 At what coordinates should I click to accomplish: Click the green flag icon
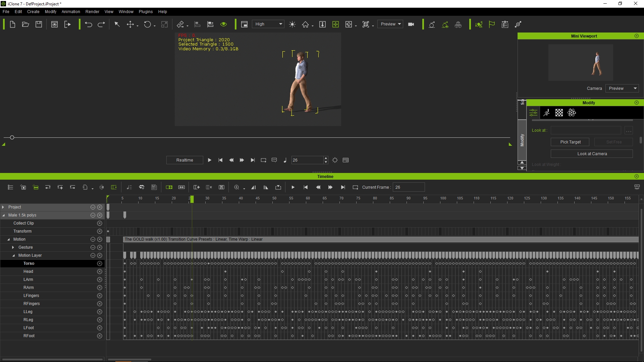tap(492, 24)
